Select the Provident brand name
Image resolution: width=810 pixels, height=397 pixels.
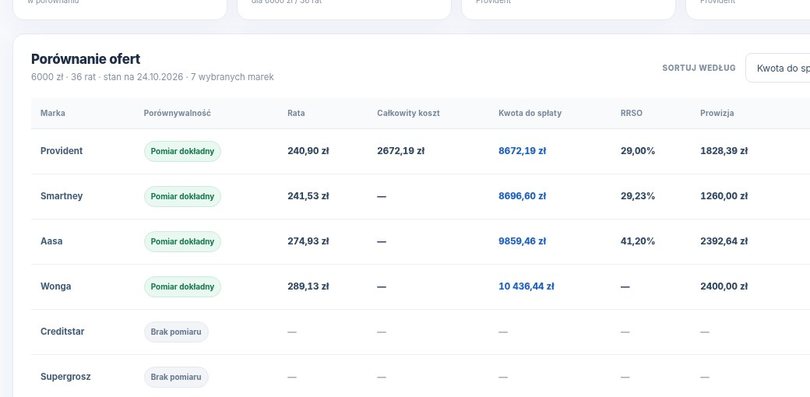(x=61, y=151)
